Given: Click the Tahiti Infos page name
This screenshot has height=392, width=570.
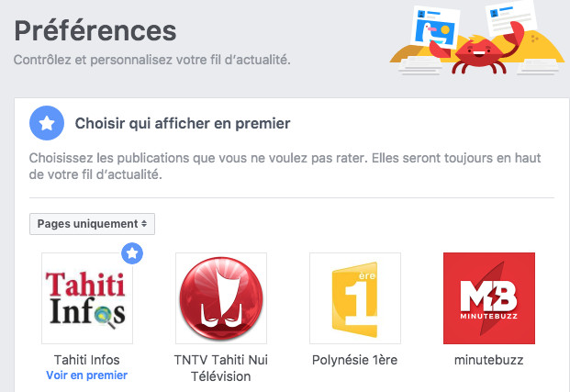Looking at the screenshot, I should point(87,360).
